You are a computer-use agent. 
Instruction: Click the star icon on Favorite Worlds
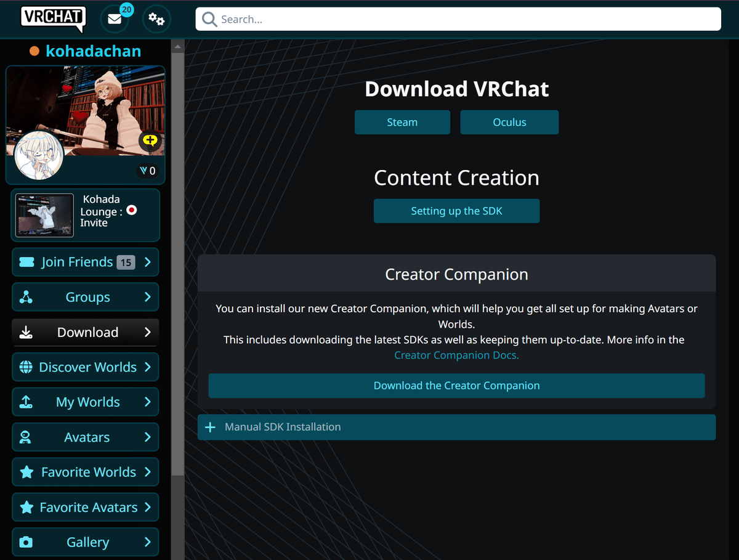point(26,473)
